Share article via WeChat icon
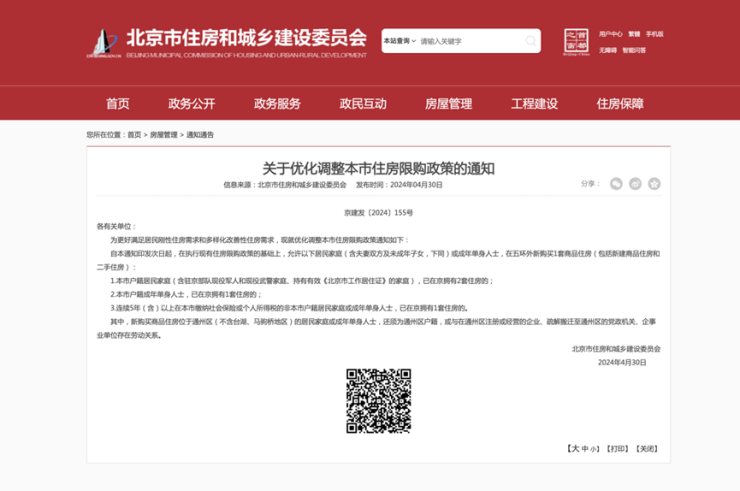 pos(617,184)
